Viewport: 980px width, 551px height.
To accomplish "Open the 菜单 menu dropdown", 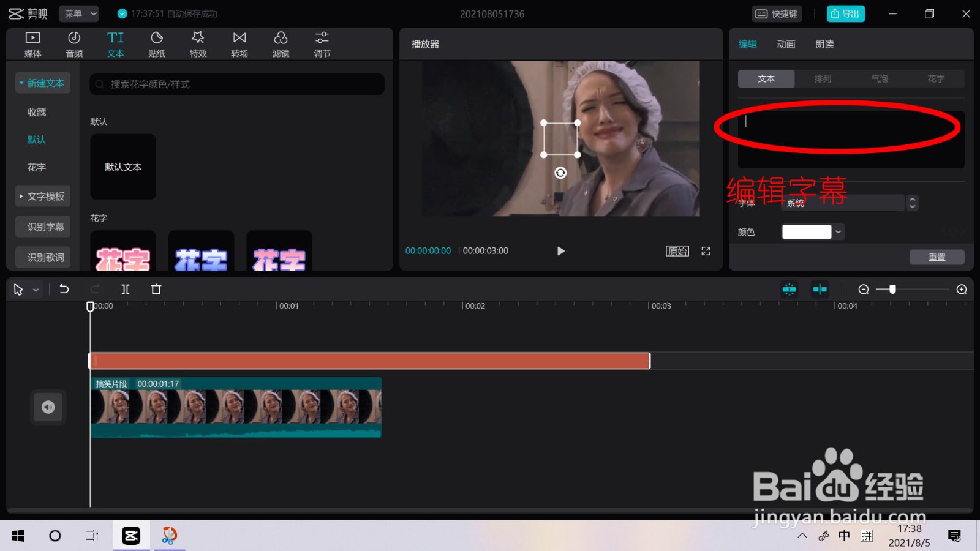I will (x=79, y=13).
